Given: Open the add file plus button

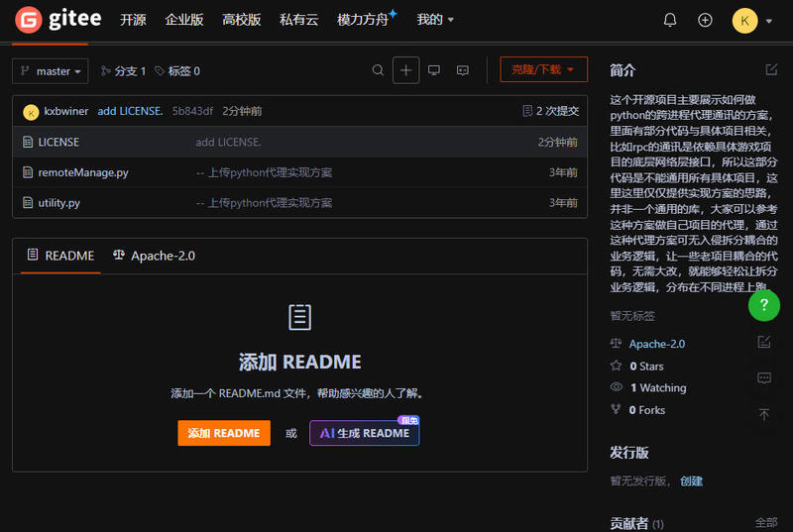Looking at the screenshot, I should 405,70.
